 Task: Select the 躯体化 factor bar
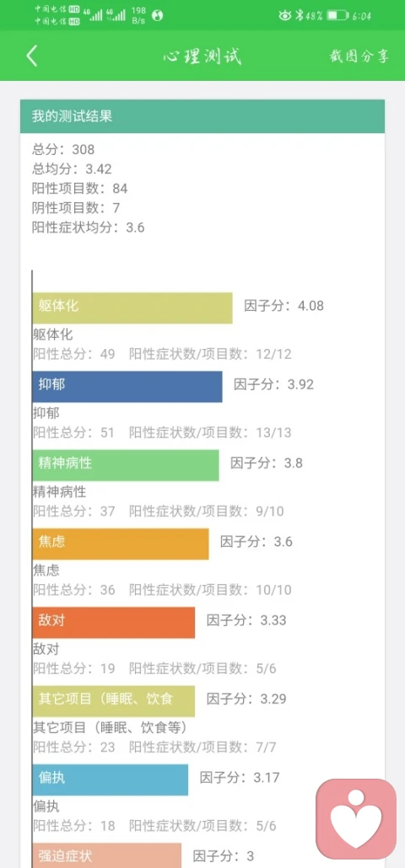(132, 308)
